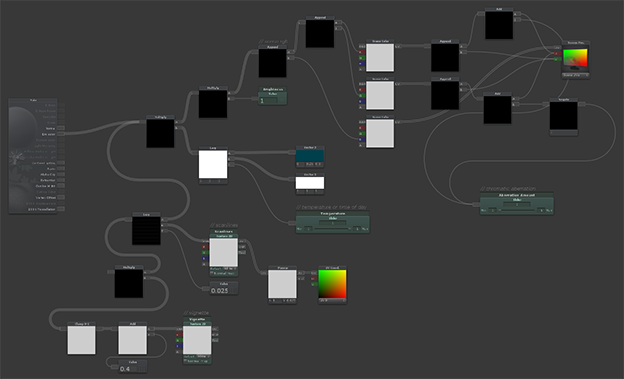Open the UV Coord channel dropdown
Screen dimensions: 624x379
coord(332,301)
